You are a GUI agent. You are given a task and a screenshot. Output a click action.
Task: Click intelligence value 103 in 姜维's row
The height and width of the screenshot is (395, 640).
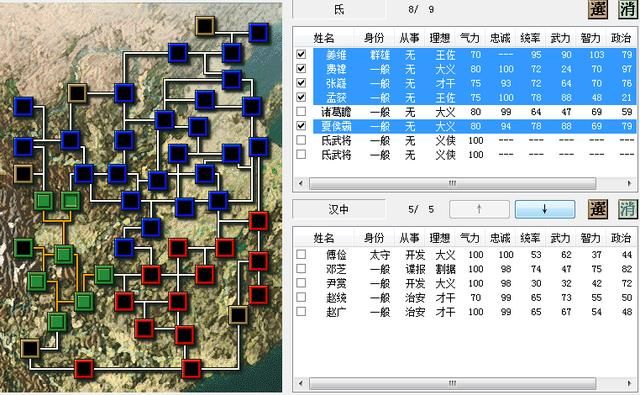point(597,54)
